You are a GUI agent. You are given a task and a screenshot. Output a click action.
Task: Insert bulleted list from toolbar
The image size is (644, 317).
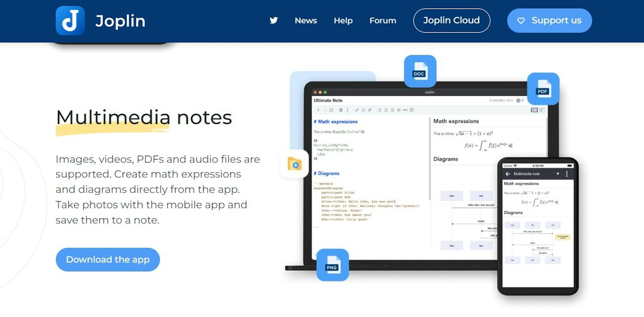[380, 110]
